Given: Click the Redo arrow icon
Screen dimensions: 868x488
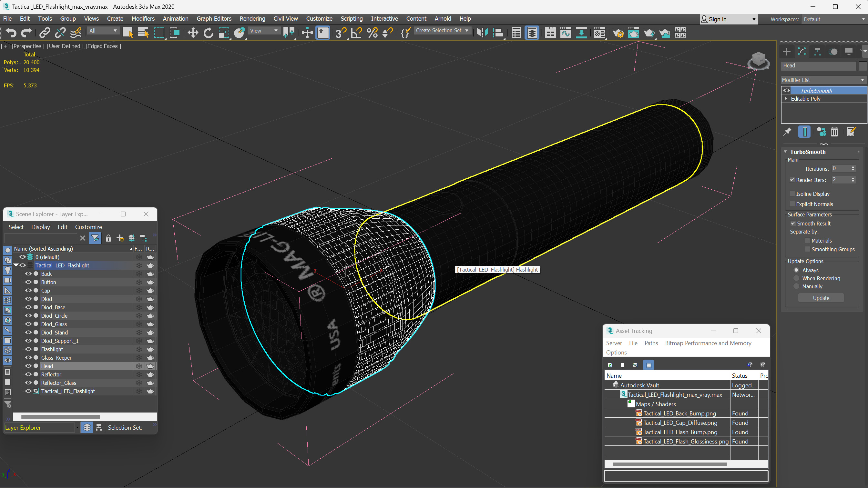Looking at the screenshot, I should coord(26,33).
